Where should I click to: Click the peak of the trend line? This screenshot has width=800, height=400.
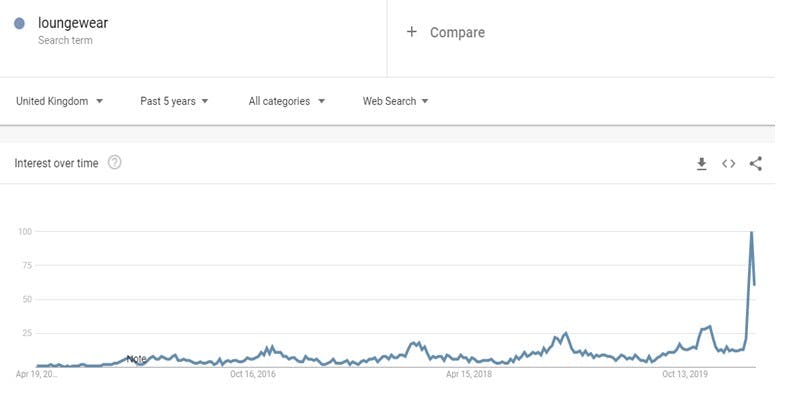751,233
